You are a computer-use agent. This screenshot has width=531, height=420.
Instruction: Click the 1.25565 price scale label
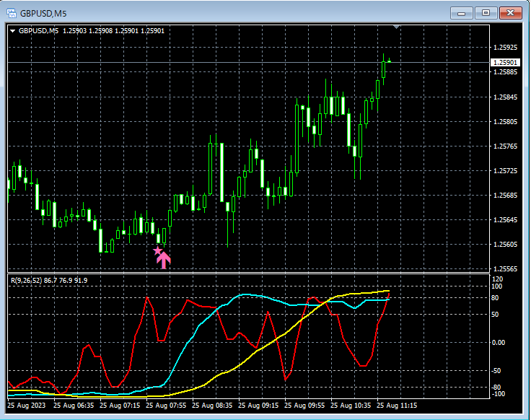pos(505,269)
